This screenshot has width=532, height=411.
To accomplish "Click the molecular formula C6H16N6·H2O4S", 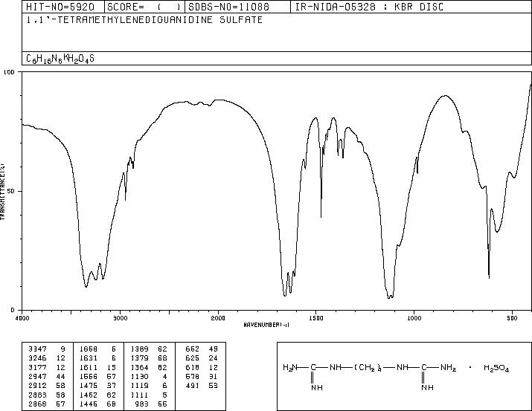I will click(60, 59).
